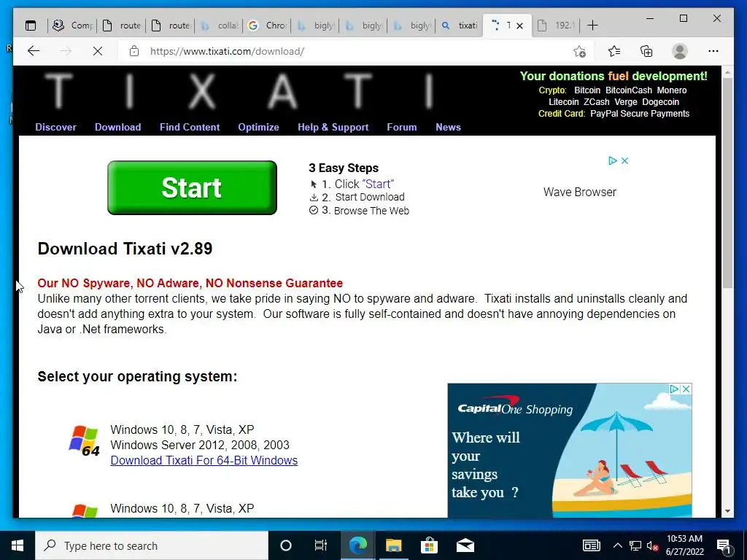Click the page vertical scrollbar thumb
This screenshot has height=560, width=747.
[727, 182]
